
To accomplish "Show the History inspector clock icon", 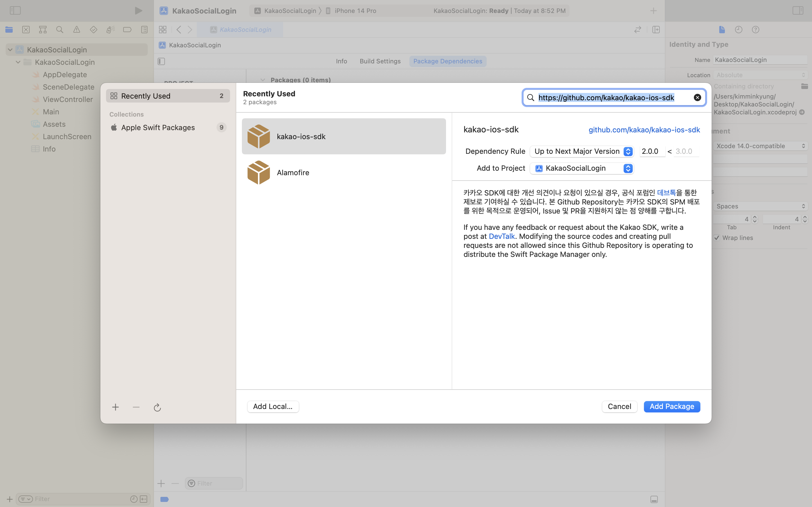I will pyautogui.click(x=738, y=30).
